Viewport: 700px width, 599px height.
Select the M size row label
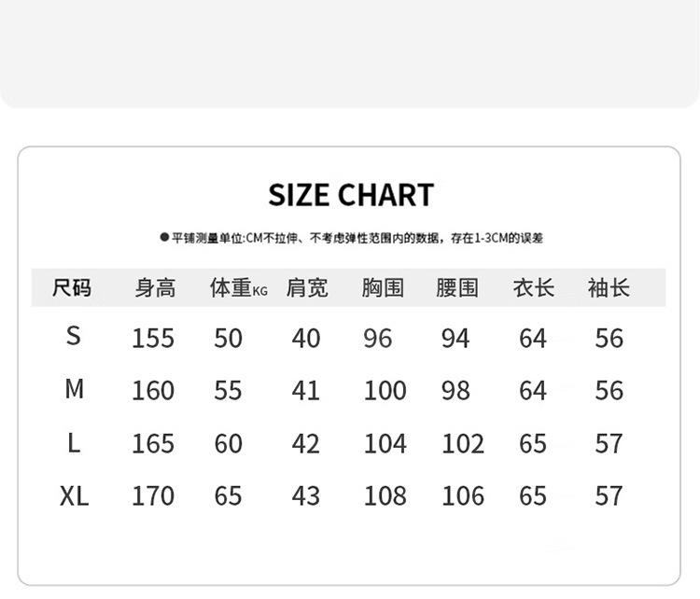[x=74, y=389]
